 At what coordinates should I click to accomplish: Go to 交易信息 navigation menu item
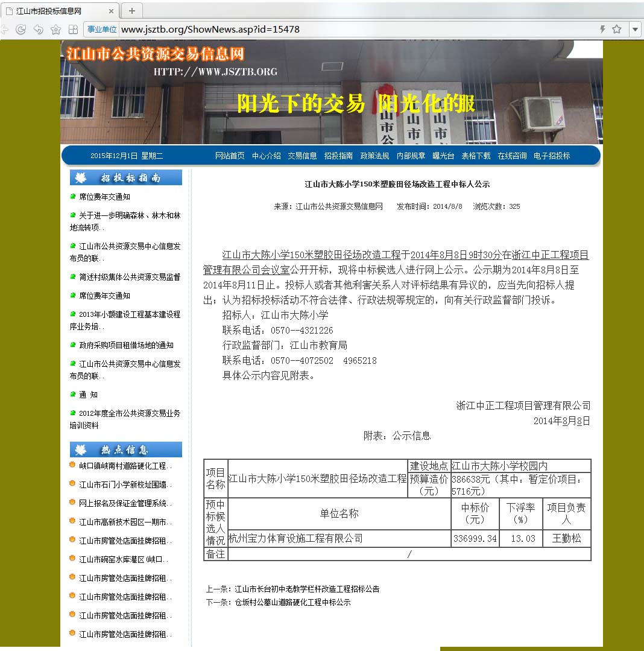(302, 156)
